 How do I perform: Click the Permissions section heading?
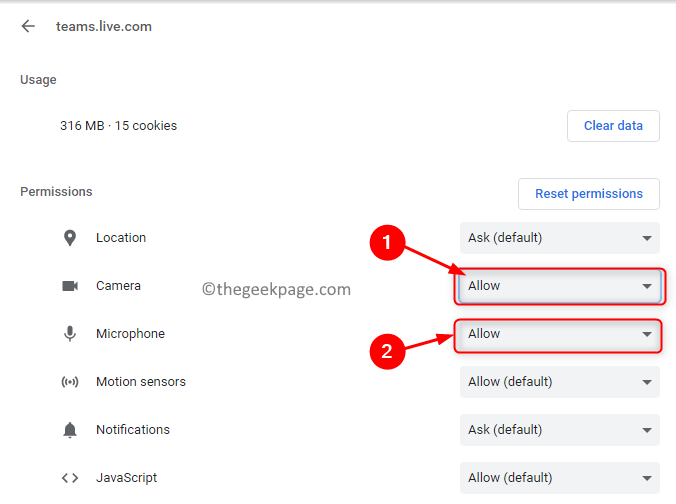[56, 192]
